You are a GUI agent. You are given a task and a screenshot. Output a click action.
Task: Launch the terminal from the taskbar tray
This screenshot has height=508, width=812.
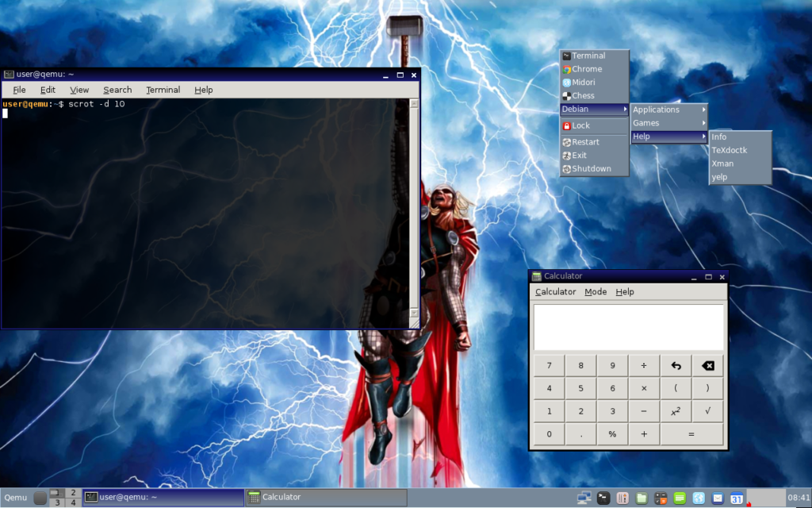pyautogui.click(x=603, y=498)
